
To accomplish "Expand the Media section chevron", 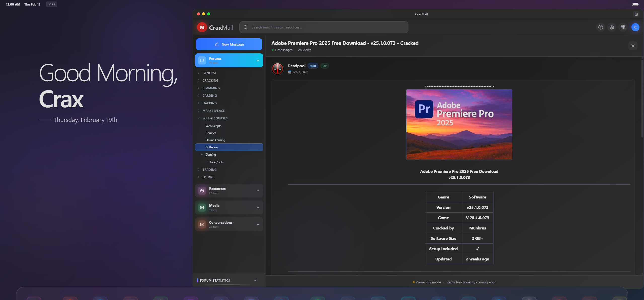I will [x=258, y=208].
